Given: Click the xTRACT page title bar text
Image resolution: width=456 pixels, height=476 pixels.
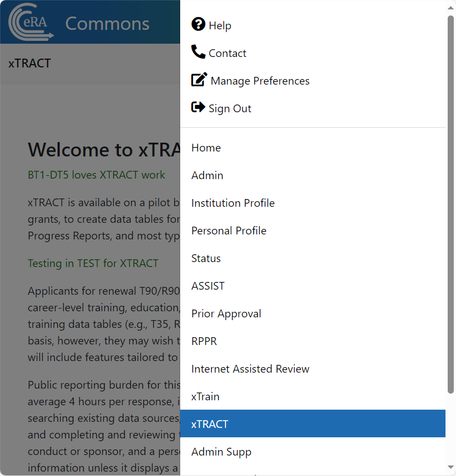Looking at the screenshot, I should (x=29, y=63).
